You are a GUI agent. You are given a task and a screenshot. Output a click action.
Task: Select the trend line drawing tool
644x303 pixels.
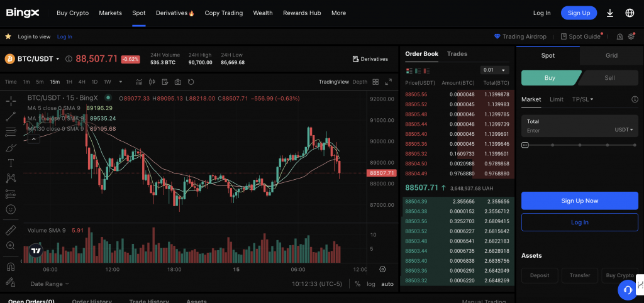pos(11,116)
